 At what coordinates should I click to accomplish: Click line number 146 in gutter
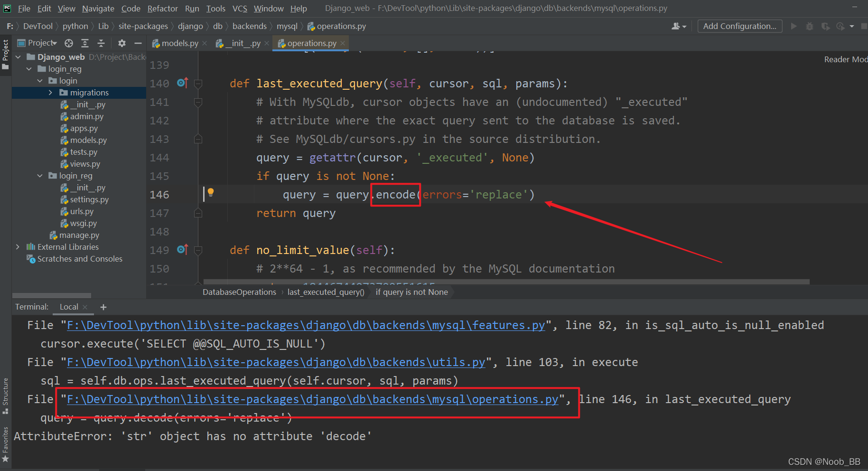pos(159,195)
